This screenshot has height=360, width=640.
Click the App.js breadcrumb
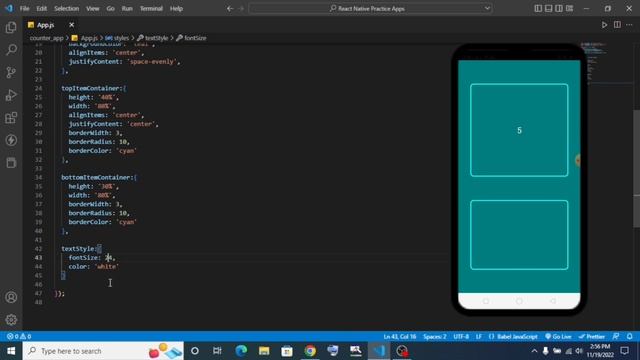click(85, 38)
